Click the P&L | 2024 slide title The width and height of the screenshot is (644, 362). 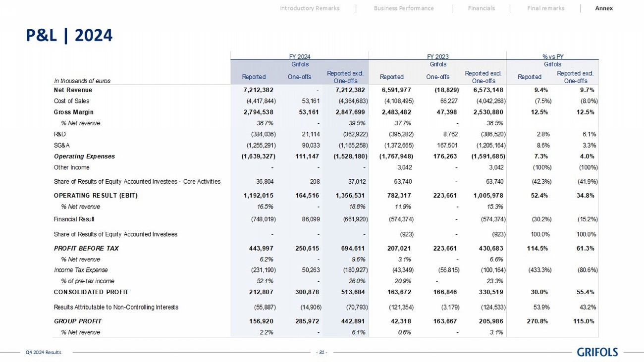(69, 36)
